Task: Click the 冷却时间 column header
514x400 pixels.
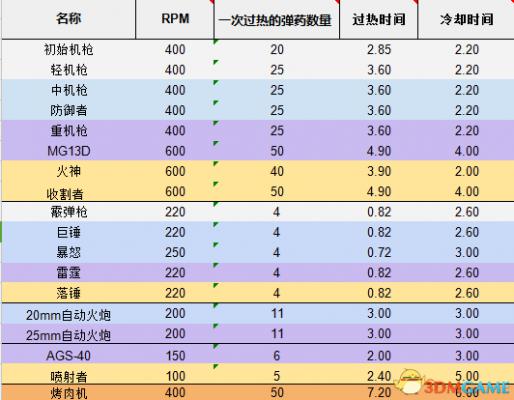Action: pyautogui.click(x=466, y=19)
